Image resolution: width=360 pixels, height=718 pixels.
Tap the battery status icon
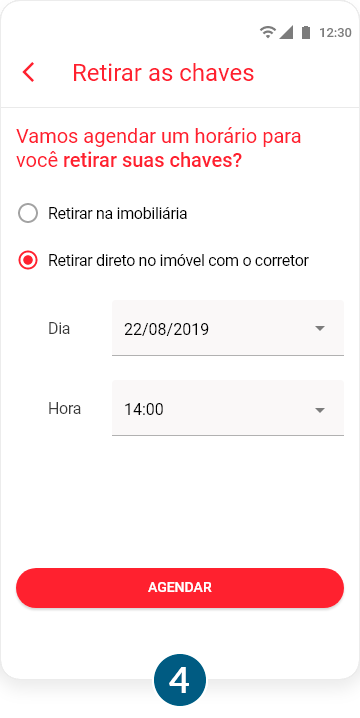point(305,32)
